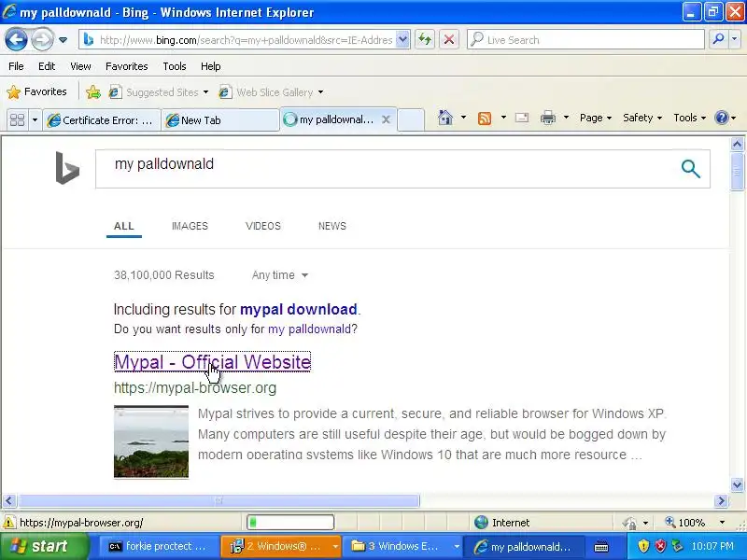Click the Live Search input box
Screen dimensions: 747x560
586,40
